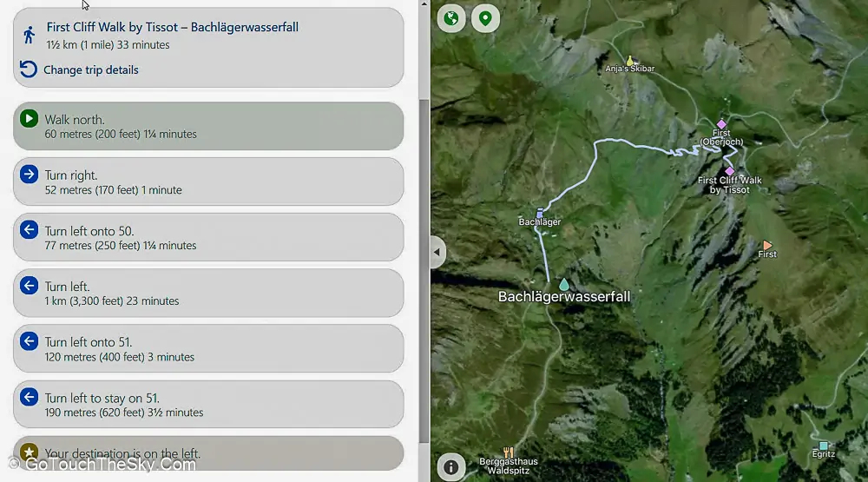Click First Cliff Walk by Tissot marker
Viewport: 868px width, 482px height.
(x=730, y=171)
